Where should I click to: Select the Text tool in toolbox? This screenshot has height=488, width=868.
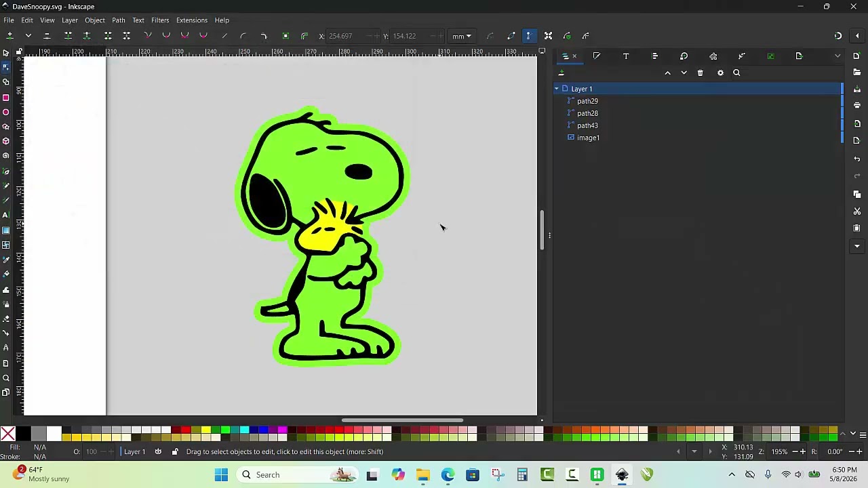(6, 215)
